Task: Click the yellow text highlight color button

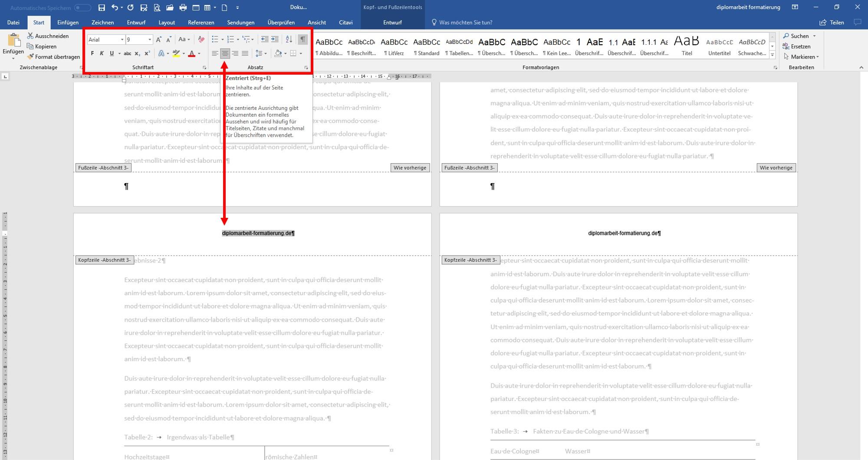Action: point(176,53)
